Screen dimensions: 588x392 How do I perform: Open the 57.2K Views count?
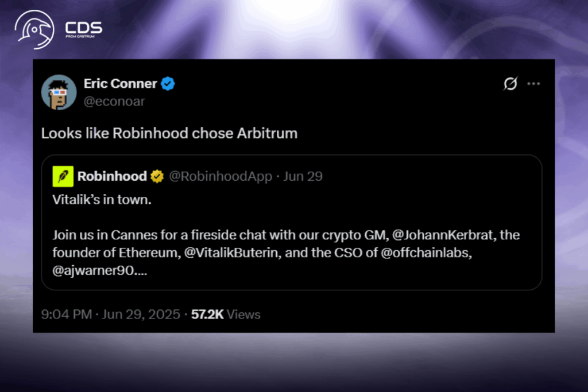coord(226,315)
